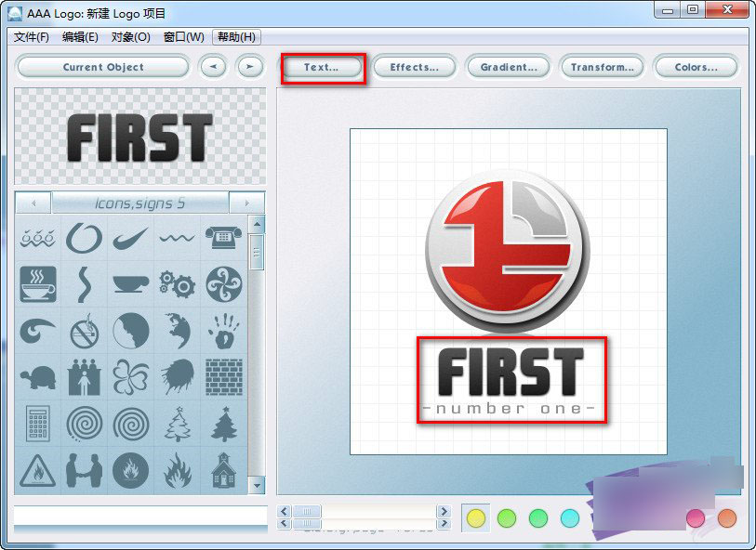Viewport: 756px width, 550px height.
Task: Click the Transform... button
Action: click(x=603, y=68)
